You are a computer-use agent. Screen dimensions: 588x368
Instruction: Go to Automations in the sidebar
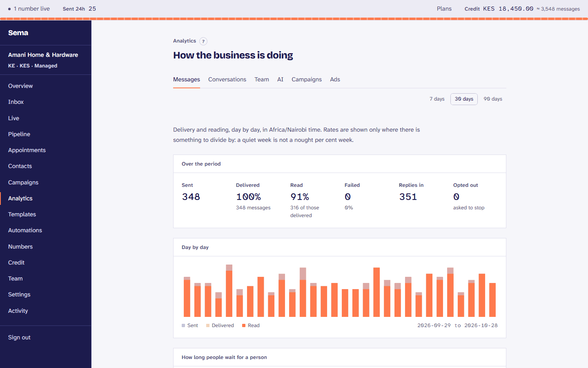pyautogui.click(x=46, y=230)
